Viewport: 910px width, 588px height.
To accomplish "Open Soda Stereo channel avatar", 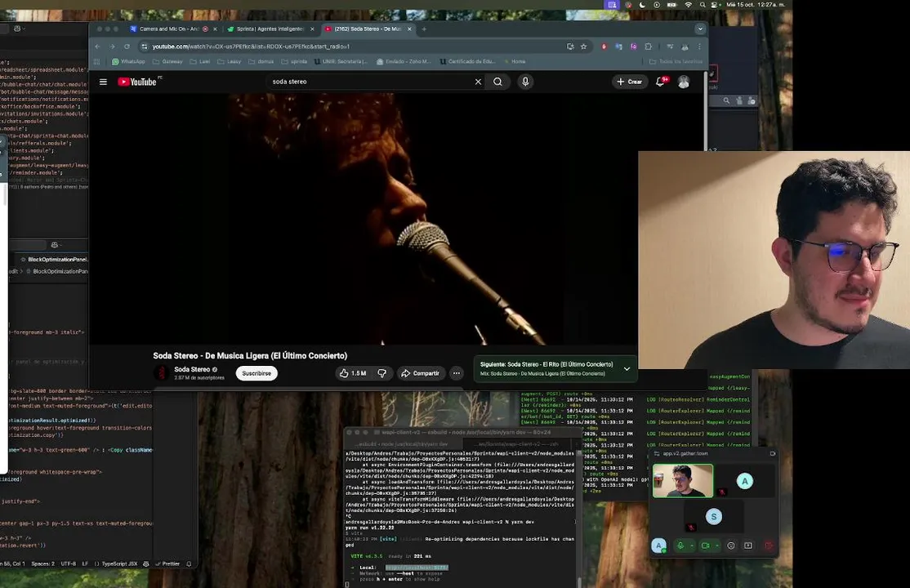I will (162, 372).
